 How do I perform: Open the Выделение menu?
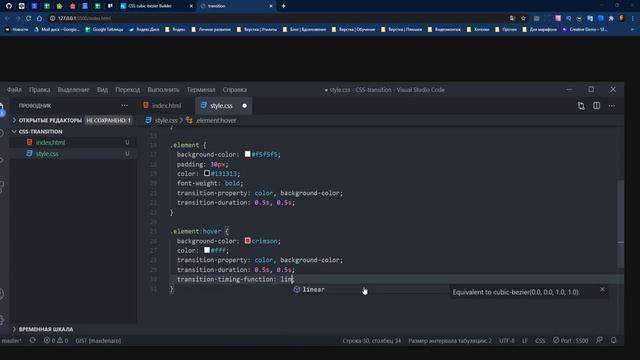tap(73, 90)
